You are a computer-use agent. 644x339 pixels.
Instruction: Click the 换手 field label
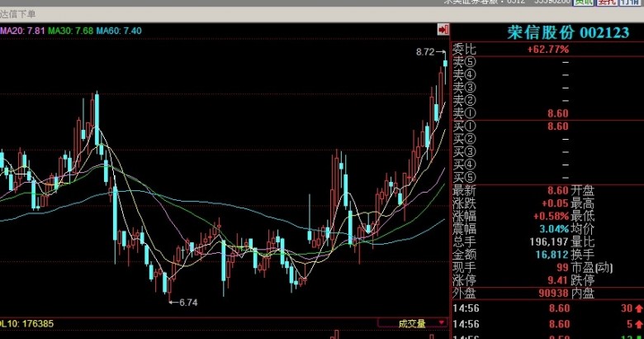pyautogui.click(x=582, y=255)
